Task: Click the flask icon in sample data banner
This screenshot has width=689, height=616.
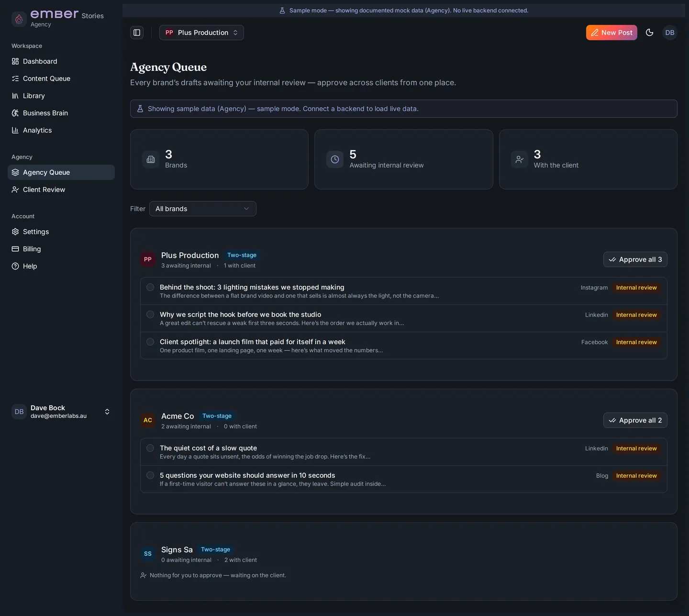Action: pos(140,109)
